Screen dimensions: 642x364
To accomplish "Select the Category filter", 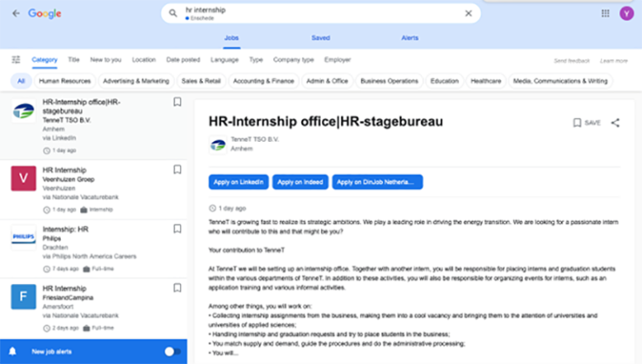I will tap(44, 60).
